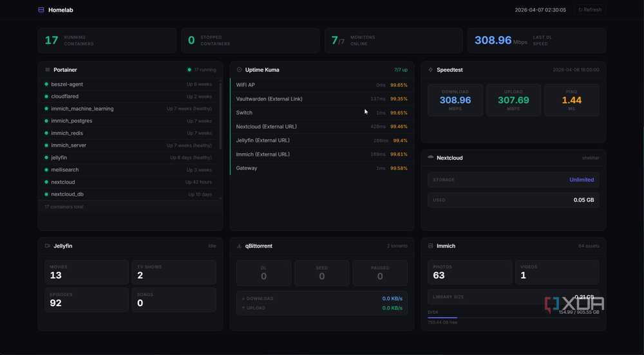
Task: Click the Immich panel icon
Action: point(430,246)
